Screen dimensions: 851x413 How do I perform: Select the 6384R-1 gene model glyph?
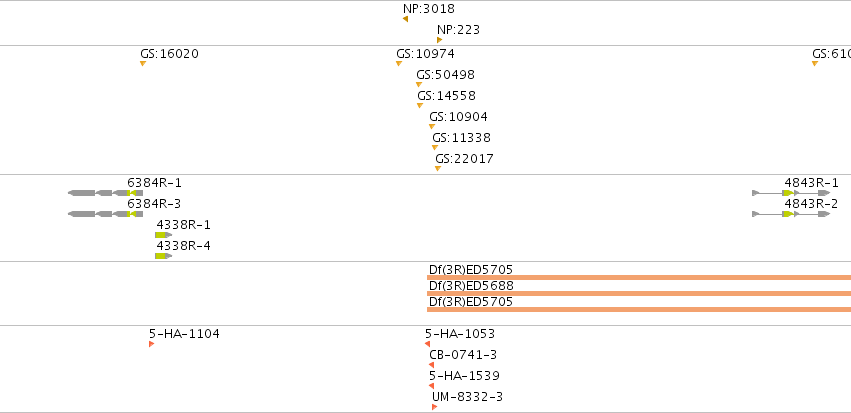[x=106, y=193]
